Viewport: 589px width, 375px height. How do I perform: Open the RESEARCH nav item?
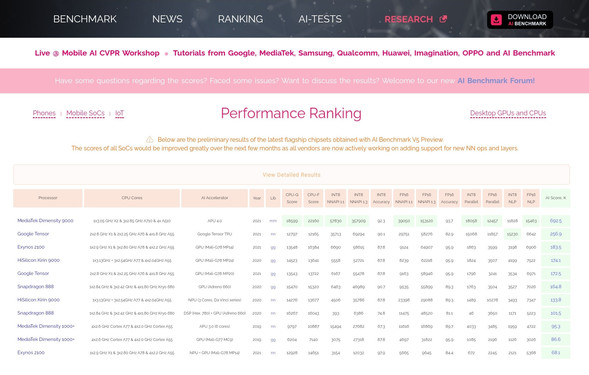(x=409, y=19)
